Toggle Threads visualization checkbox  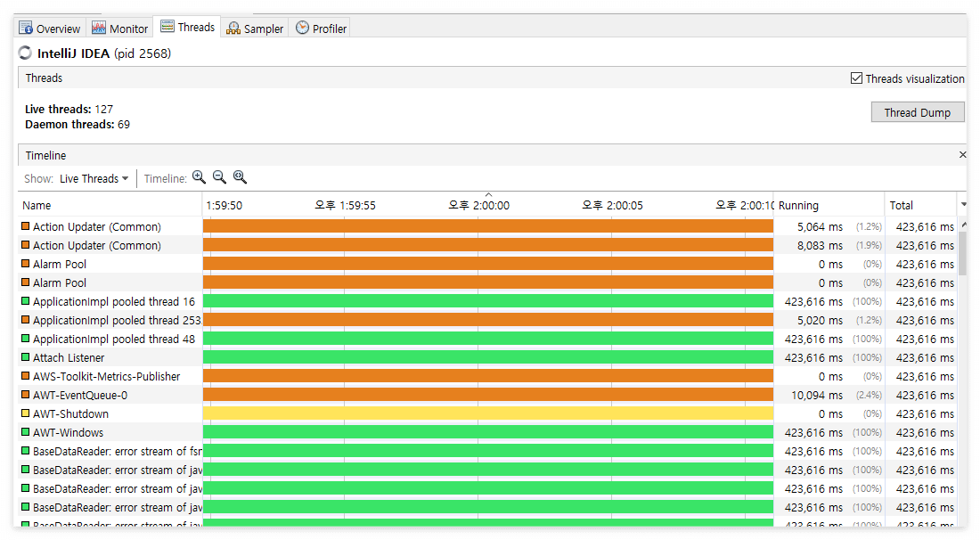pyautogui.click(x=856, y=78)
